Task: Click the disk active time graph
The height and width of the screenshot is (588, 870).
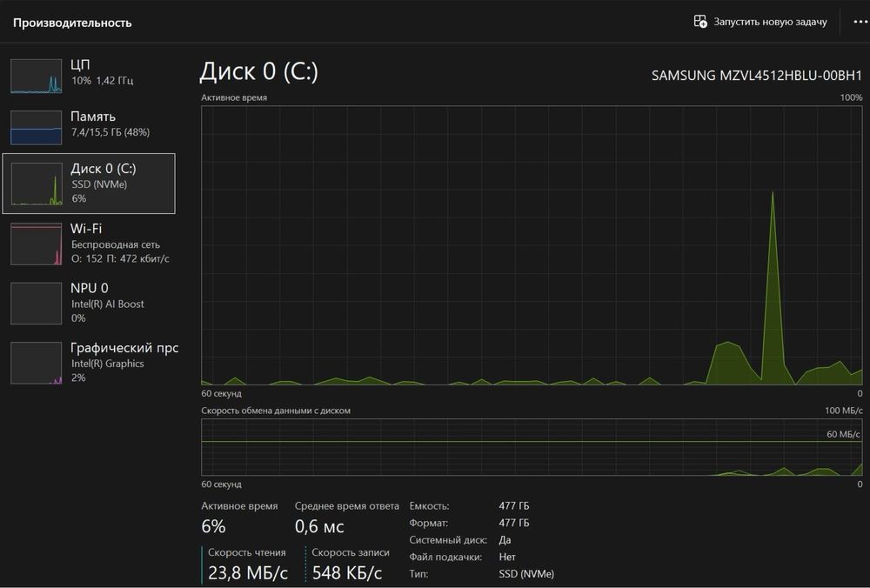Action: 532,245
